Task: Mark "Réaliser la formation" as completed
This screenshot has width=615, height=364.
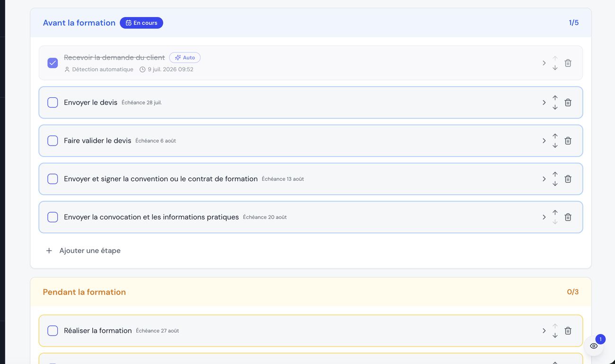Action: click(x=53, y=331)
